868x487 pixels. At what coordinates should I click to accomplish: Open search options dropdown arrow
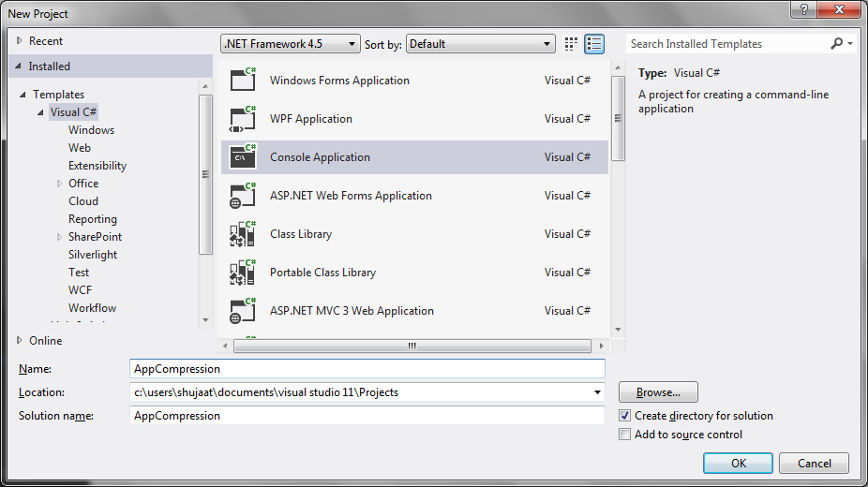(x=850, y=44)
